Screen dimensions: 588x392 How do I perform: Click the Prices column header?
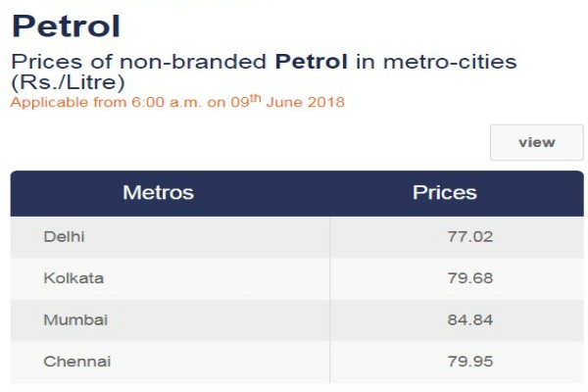point(444,192)
